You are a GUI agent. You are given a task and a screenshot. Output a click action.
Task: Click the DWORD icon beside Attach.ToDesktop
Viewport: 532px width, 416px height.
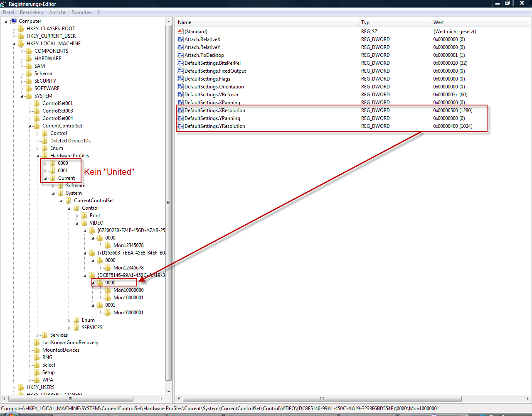click(x=180, y=55)
